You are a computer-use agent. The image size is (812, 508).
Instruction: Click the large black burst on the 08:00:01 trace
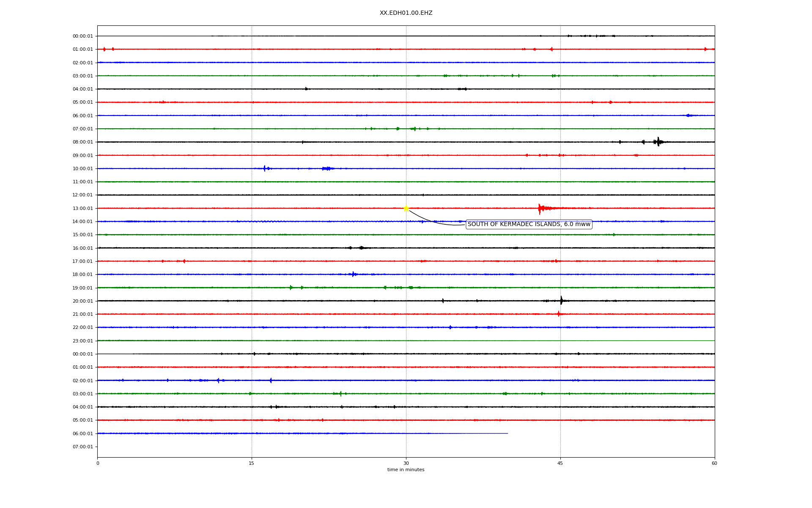pos(658,142)
